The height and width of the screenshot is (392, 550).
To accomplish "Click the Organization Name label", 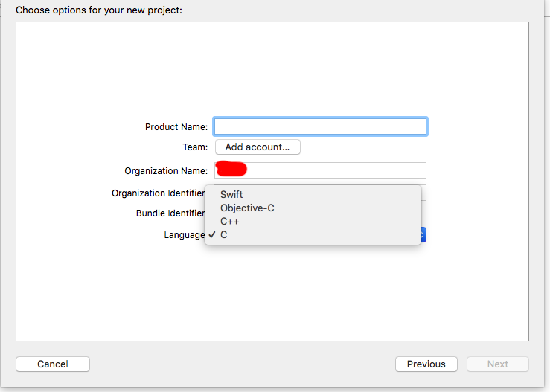I will click(166, 171).
